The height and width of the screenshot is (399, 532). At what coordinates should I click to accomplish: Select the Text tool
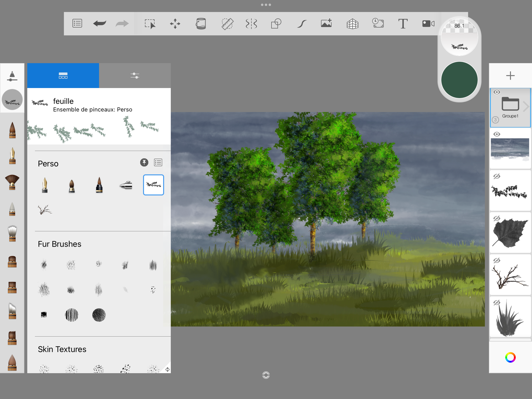(403, 24)
